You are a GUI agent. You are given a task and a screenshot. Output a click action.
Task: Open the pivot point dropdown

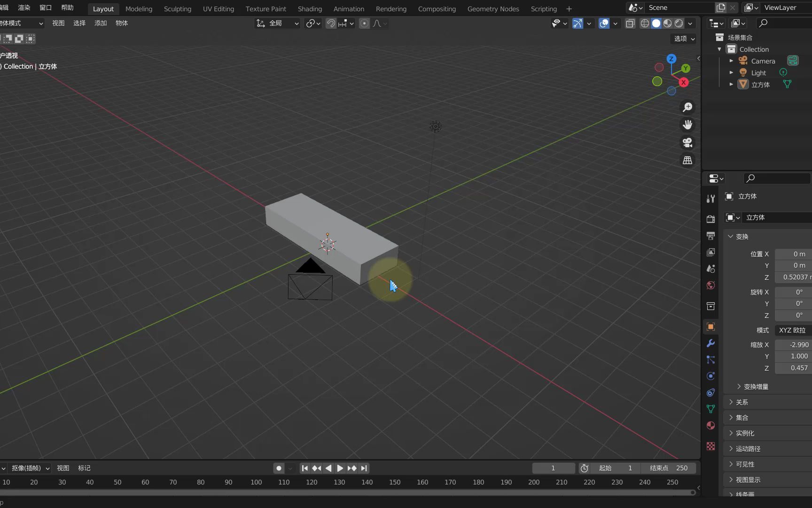(313, 23)
